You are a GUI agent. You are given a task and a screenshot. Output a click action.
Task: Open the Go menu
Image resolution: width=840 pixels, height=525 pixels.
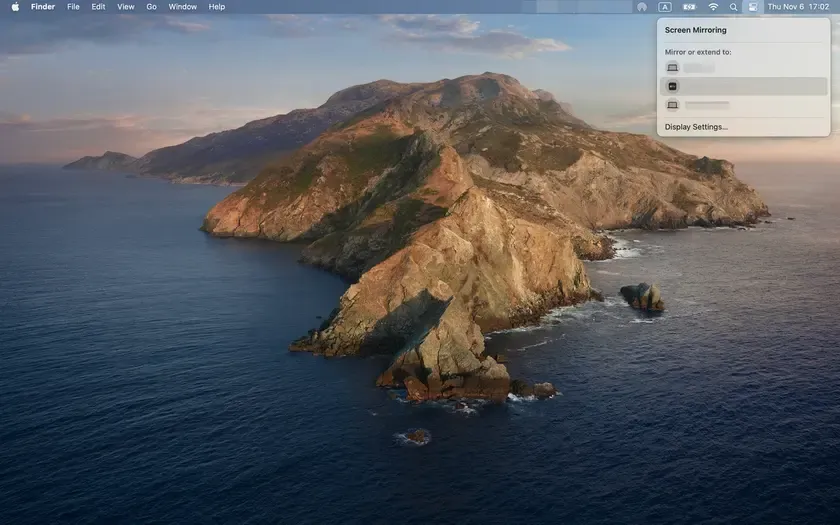coord(152,7)
